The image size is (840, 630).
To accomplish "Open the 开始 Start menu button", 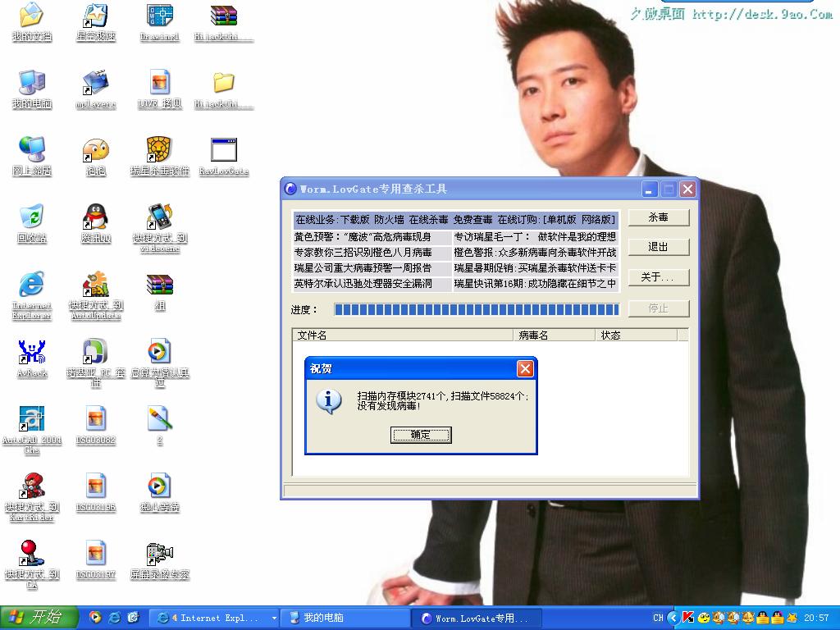I will click(39, 618).
